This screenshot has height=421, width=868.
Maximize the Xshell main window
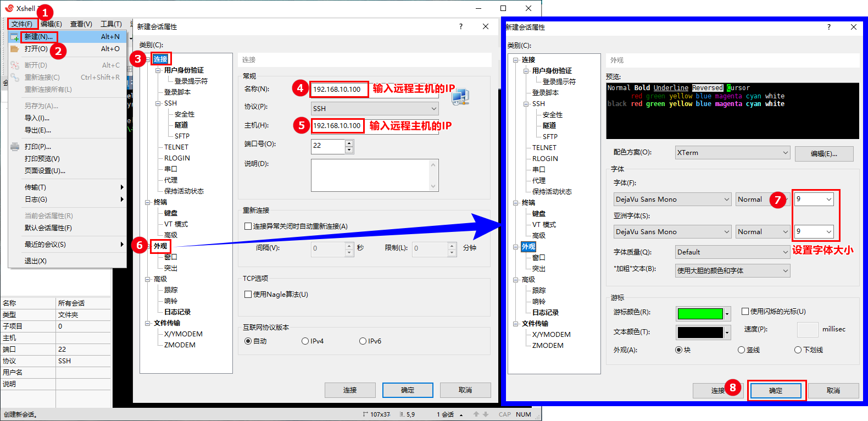503,8
